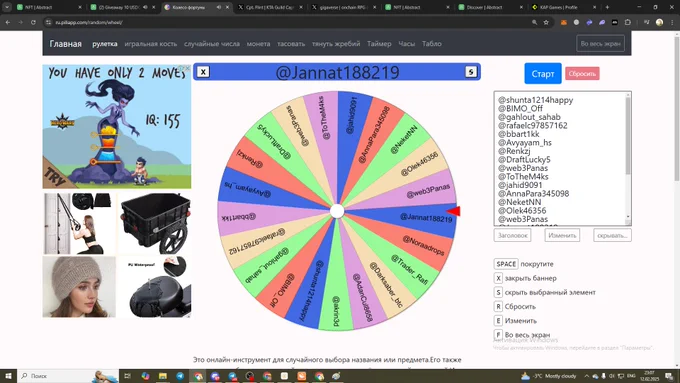Click the blue Старт button

[x=543, y=74]
